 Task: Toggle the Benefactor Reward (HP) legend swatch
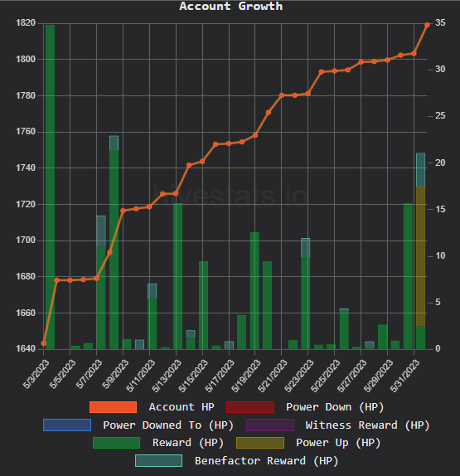tap(158, 460)
